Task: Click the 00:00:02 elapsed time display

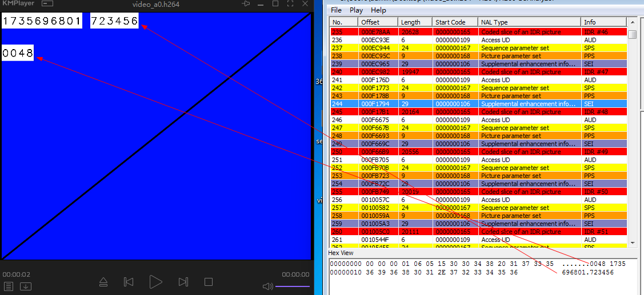Action: pyautogui.click(x=17, y=274)
